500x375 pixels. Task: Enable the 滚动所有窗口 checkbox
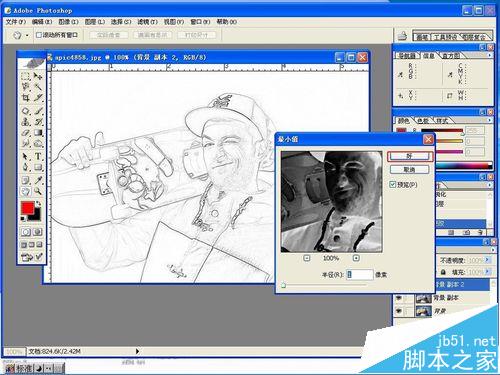[39, 35]
